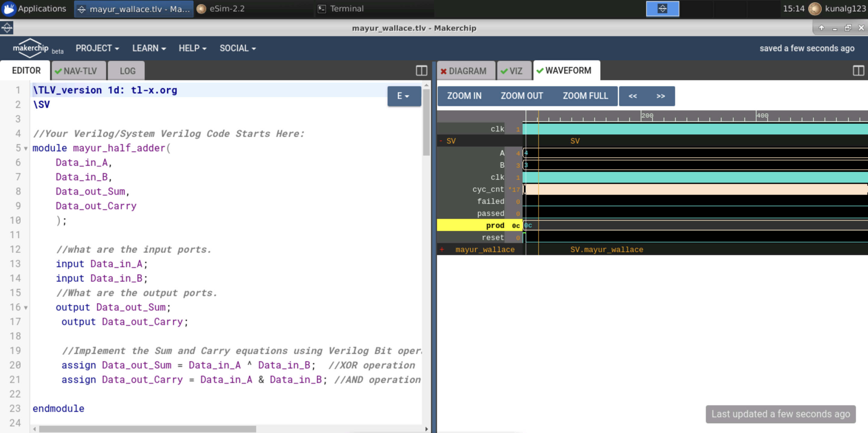Open the E dropdown in the editor pane
Screen dimensions: 868x433
pyautogui.click(x=404, y=96)
